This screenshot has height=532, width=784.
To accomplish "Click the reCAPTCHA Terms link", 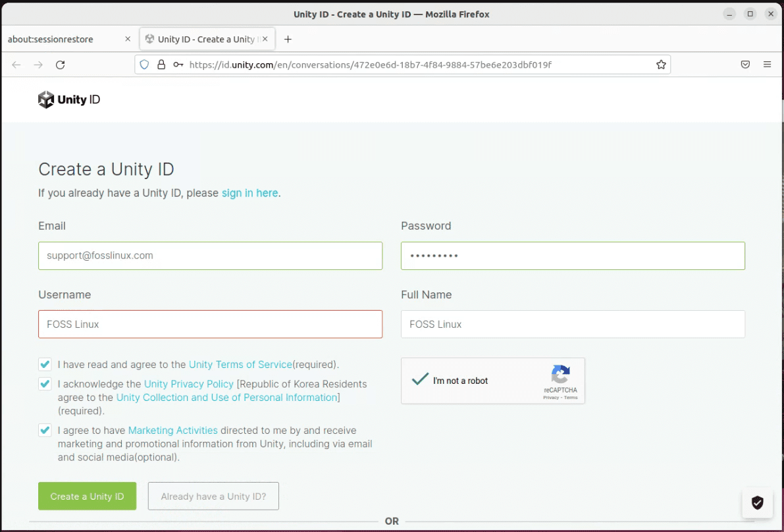I will tap(571, 398).
